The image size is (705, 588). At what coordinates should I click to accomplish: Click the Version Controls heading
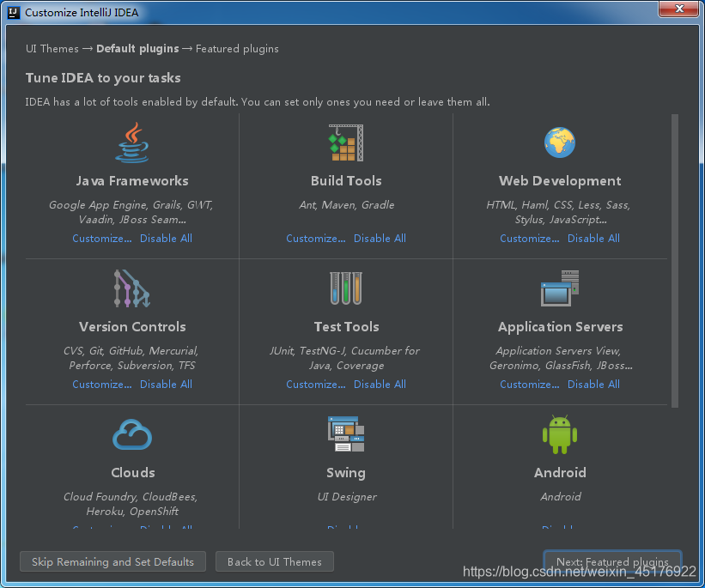132,327
